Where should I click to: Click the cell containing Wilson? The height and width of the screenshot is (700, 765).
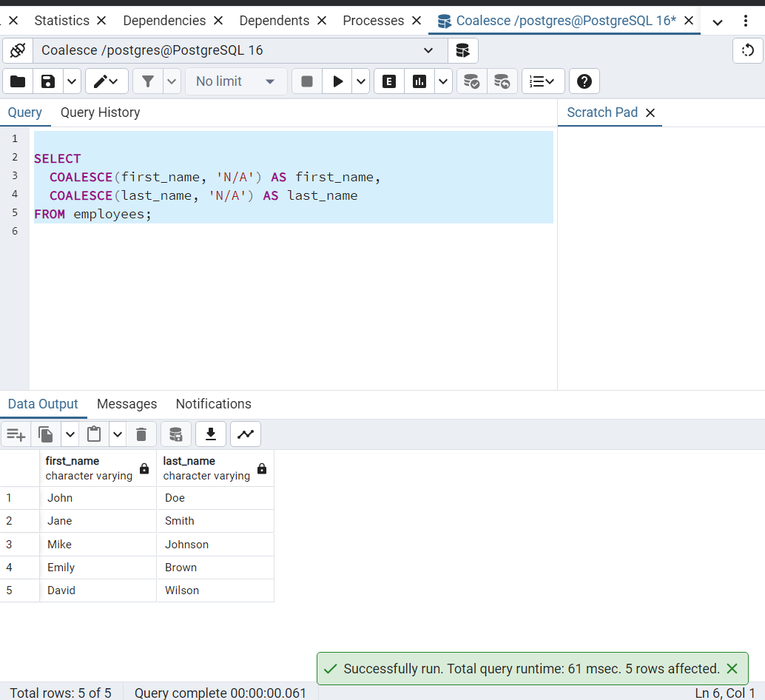[x=215, y=590]
